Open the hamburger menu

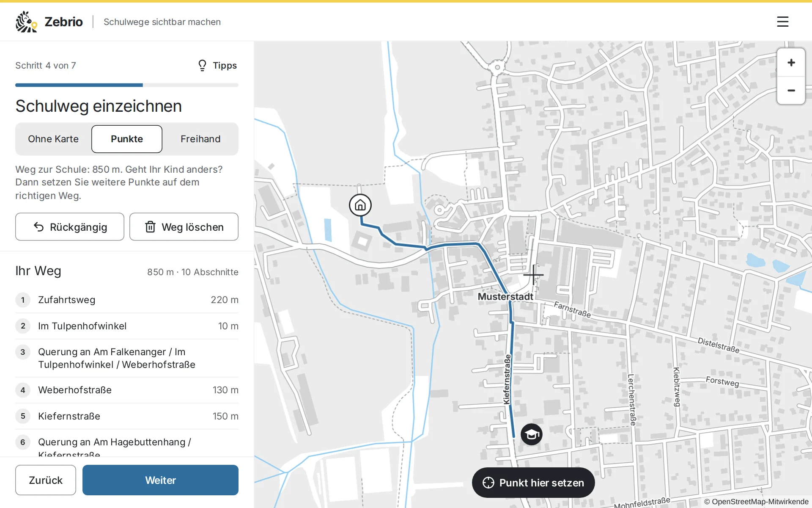click(x=782, y=22)
